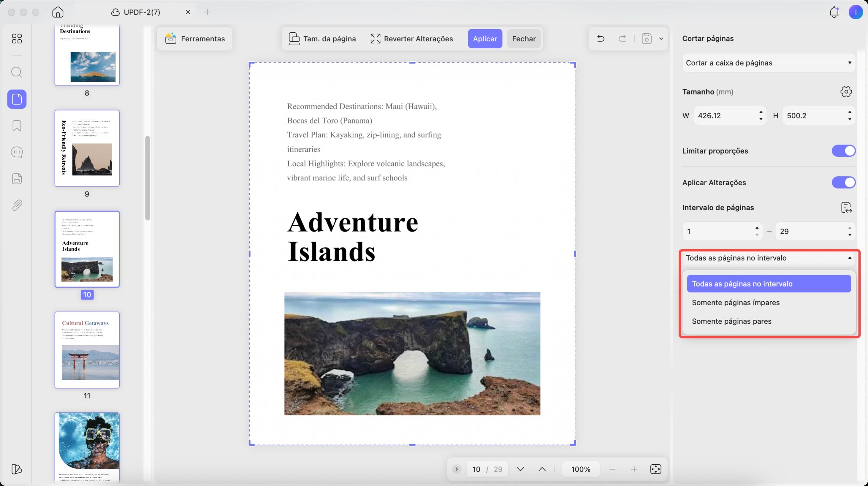Click the fit-to-screen icon in zoom bar

(x=655, y=469)
